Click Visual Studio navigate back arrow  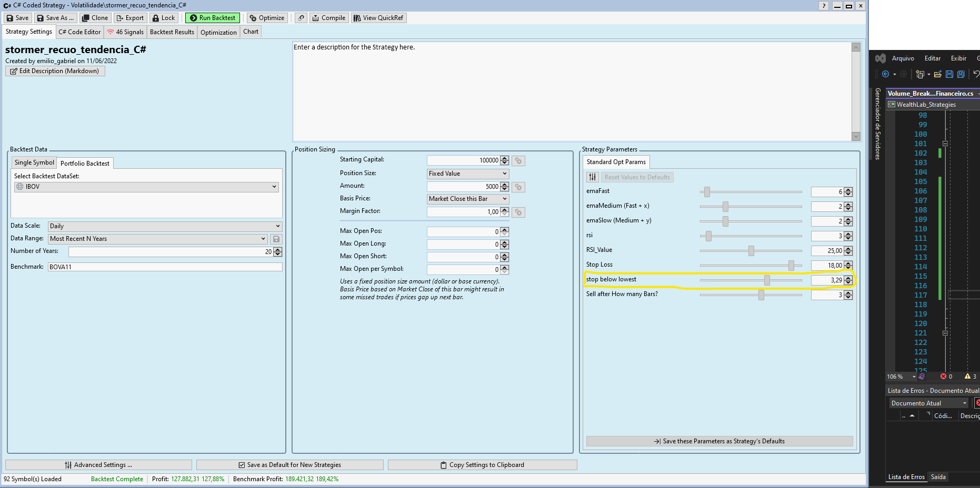(885, 74)
